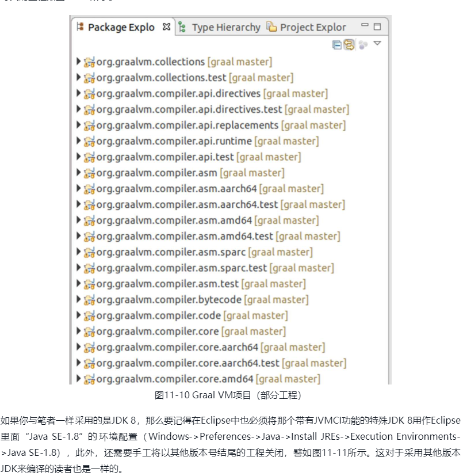Expand org.graalvm.compiler.asm project
Image resolution: width=463 pixels, height=476 pixels.
[x=78, y=172]
